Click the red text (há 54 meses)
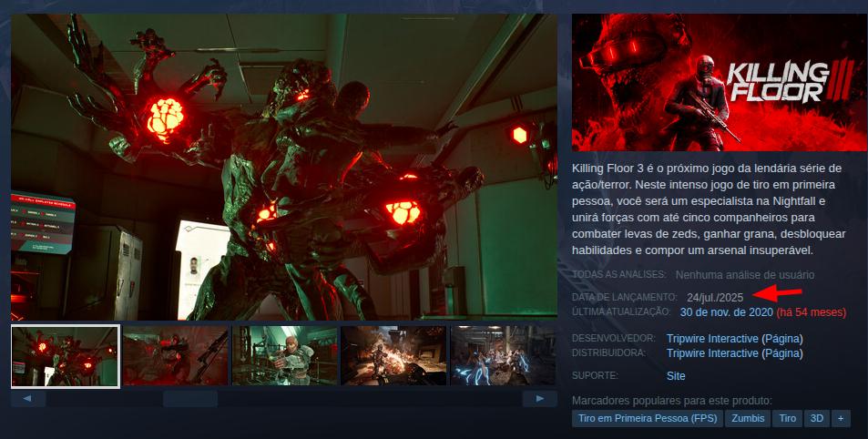Viewport: 868px width, 439px height. (811, 312)
